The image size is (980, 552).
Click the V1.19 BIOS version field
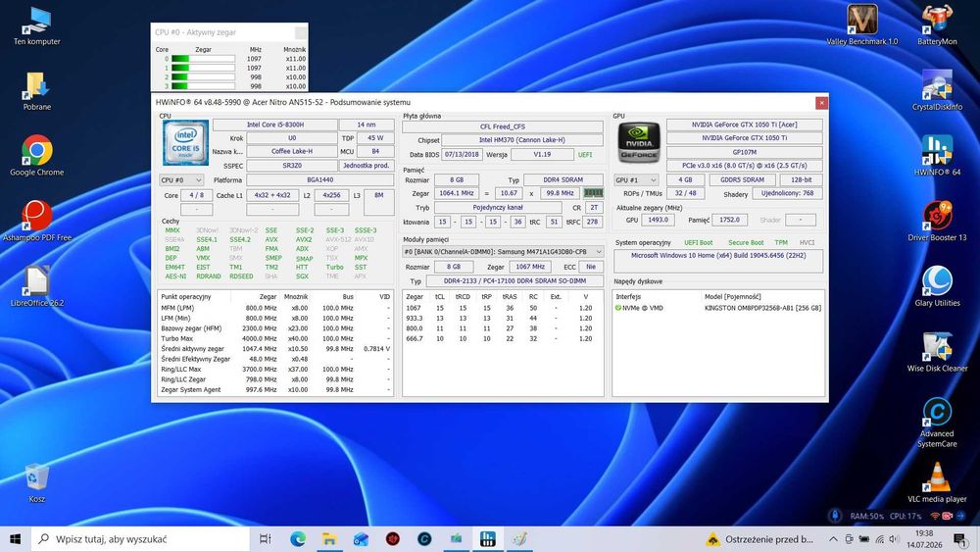pos(542,154)
